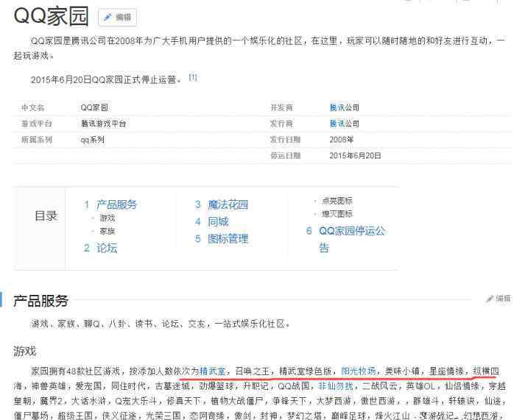Jump to 魔法花园 section in contents

point(228,205)
